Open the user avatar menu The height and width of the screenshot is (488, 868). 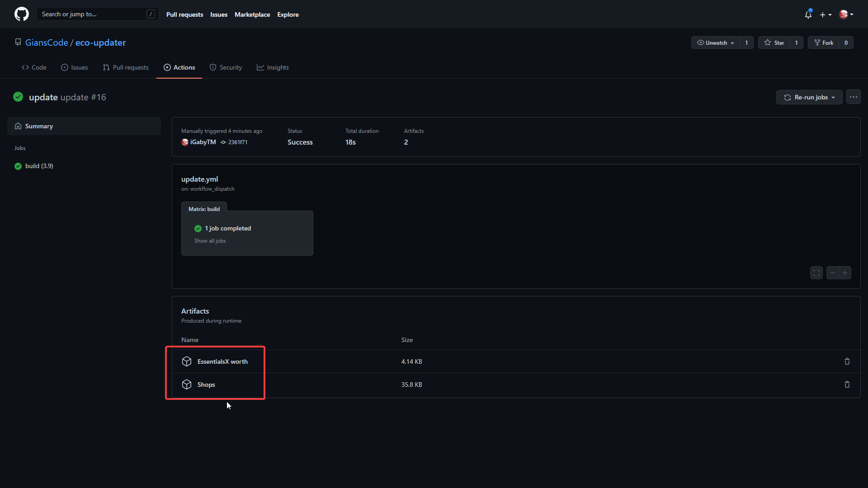click(846, 14)
